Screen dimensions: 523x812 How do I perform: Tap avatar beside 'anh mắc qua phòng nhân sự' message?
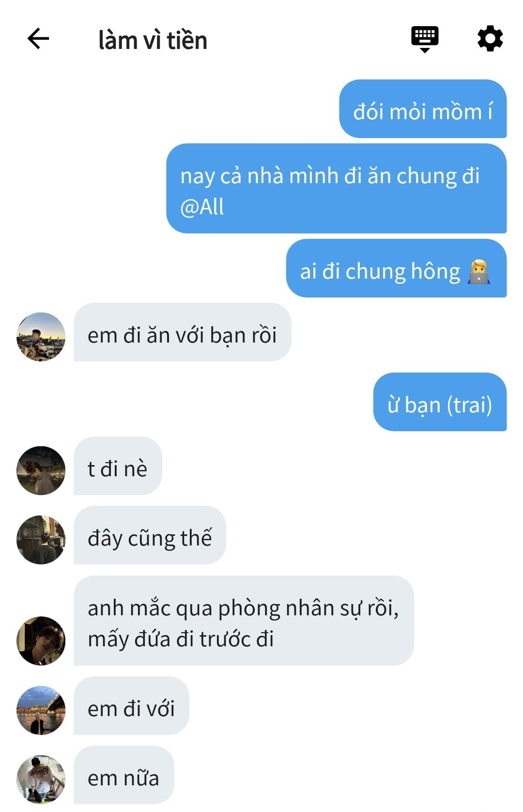[x=41, y=640]
